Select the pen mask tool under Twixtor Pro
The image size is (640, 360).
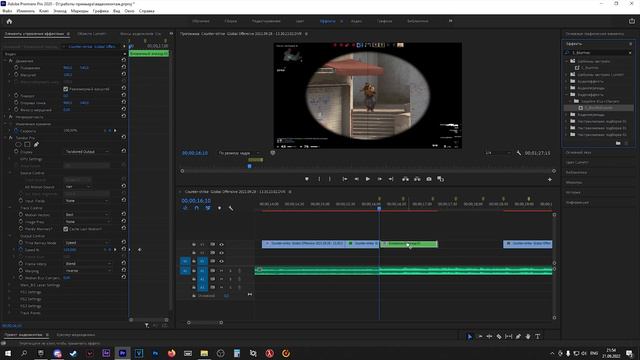[x=36, y=144]
